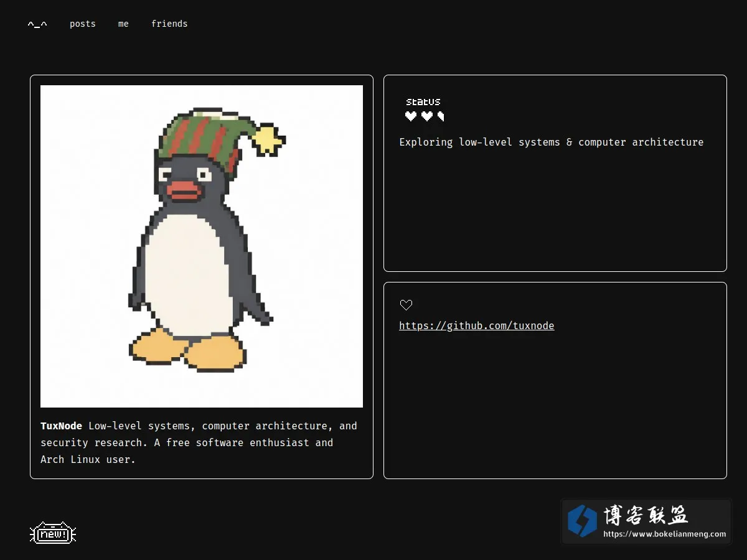Click the second pixel heart under status

tap(427, 116)
